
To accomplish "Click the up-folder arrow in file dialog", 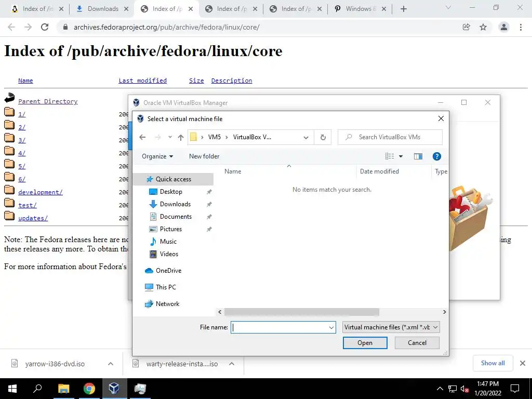I will (x=180, y=137).
